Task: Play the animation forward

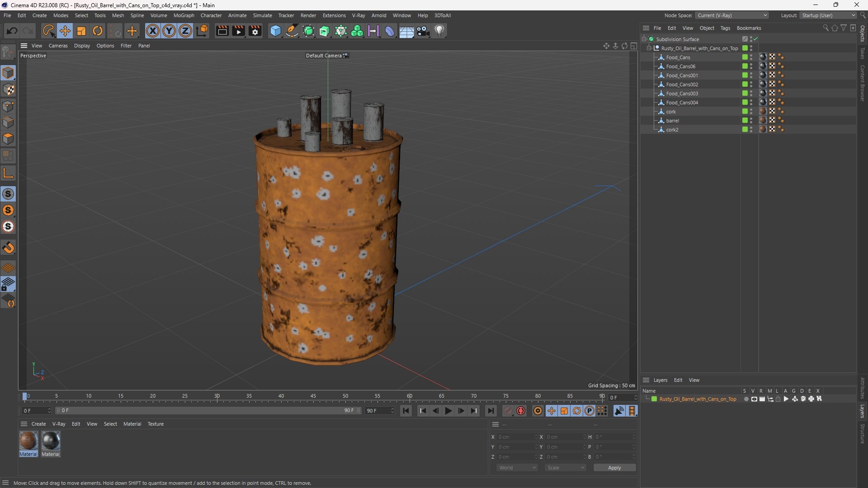Action: click(448, 411)
